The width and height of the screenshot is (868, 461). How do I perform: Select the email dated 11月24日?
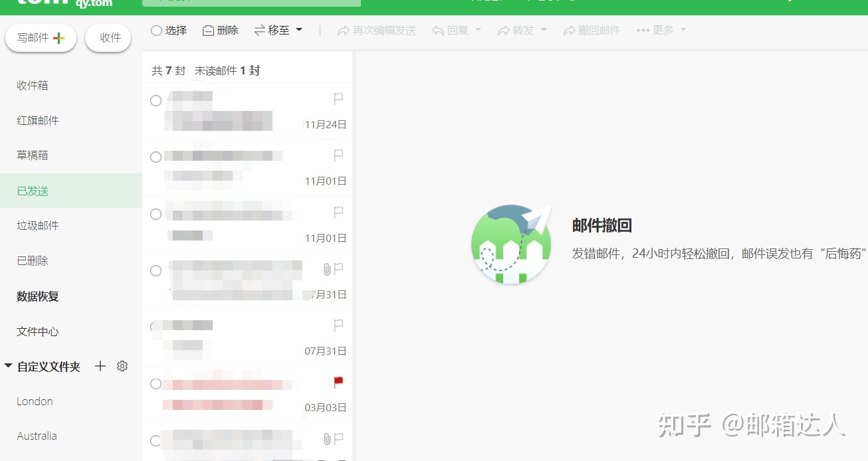156,101
